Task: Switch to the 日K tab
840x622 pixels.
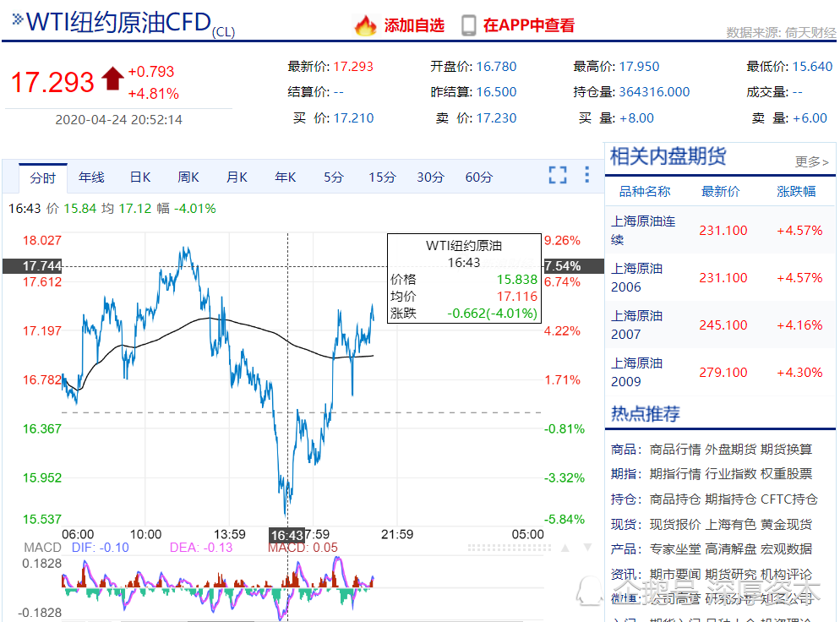Action: [140, 177]
